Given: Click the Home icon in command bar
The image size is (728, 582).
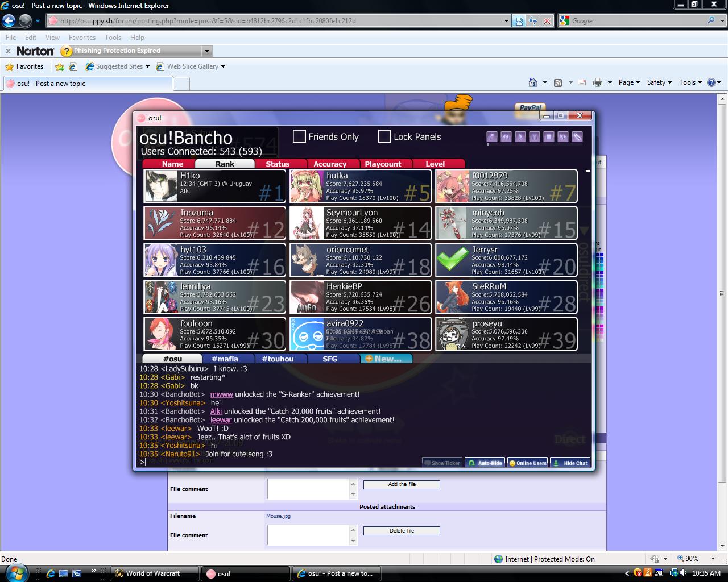Looking at the screenshot, I should [533, 82].
